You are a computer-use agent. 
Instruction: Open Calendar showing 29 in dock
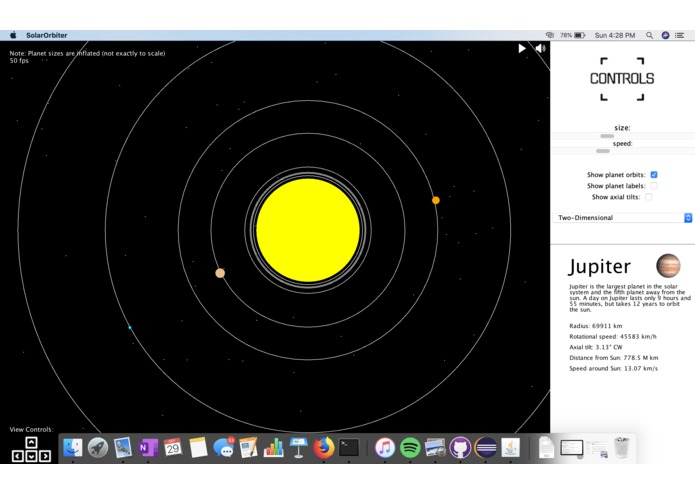coord(172,447)
